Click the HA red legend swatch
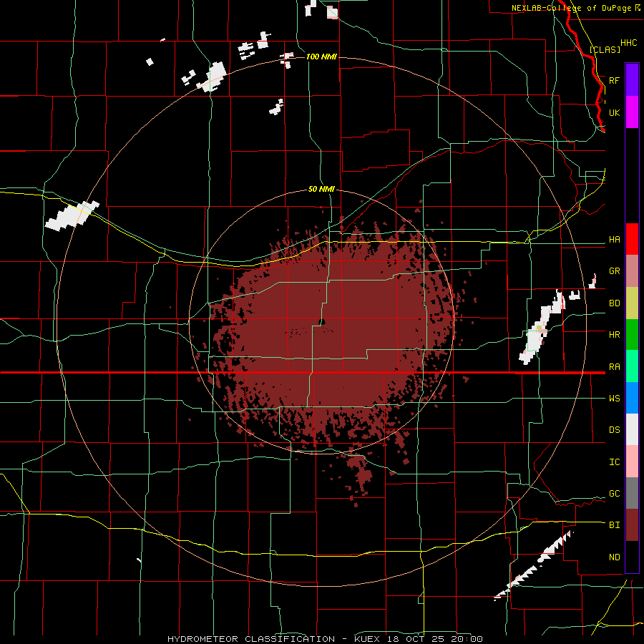This screenshot has height=644, width=644. [632, 239]
